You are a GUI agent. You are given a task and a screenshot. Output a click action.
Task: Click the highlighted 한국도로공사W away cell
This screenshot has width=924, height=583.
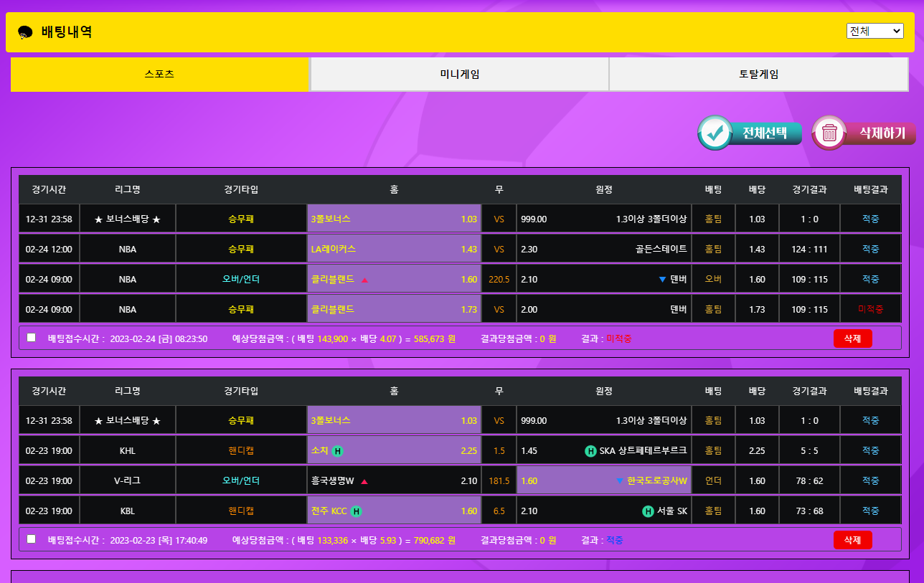point(603,481)
